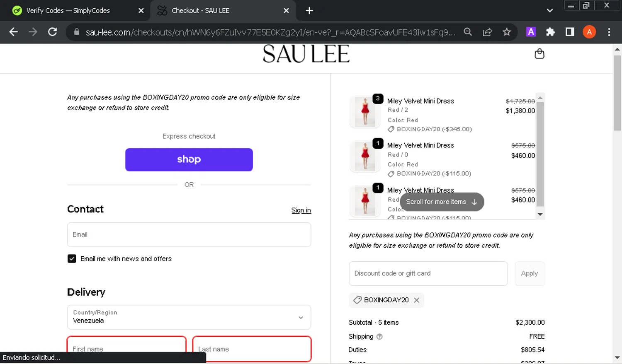
Task: Expand the Country/Region dropdown
Action: tap(189, 317)
